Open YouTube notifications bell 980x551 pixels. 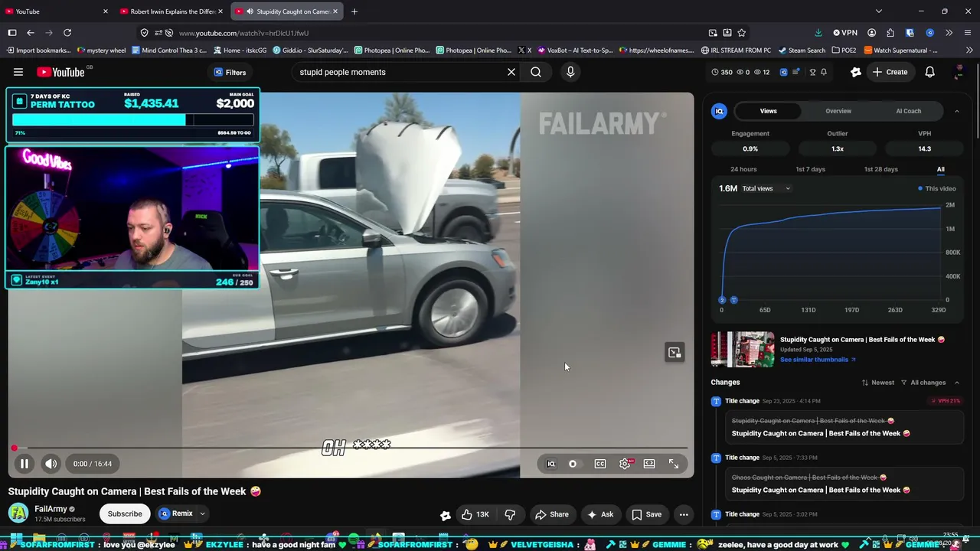tap(929, 72)
